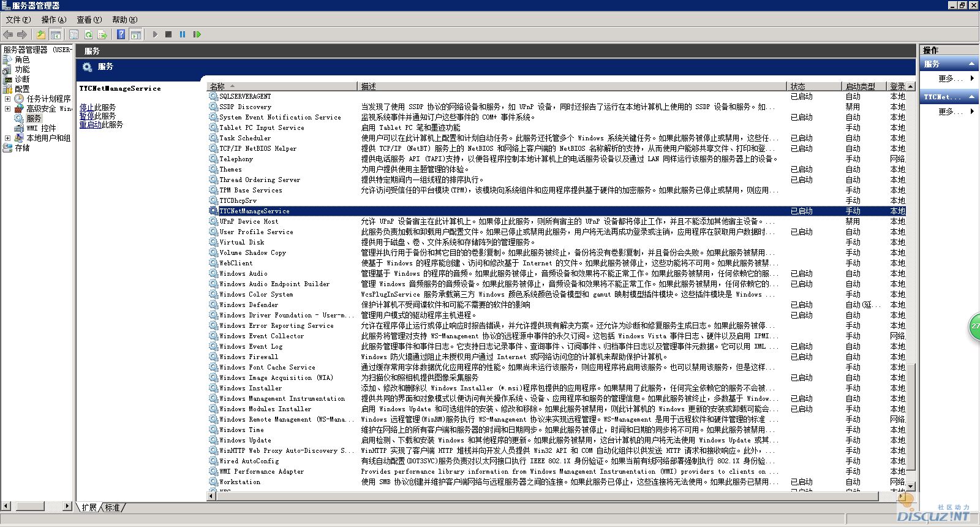Select the Windows Defender service row

(x=557, y=305)
